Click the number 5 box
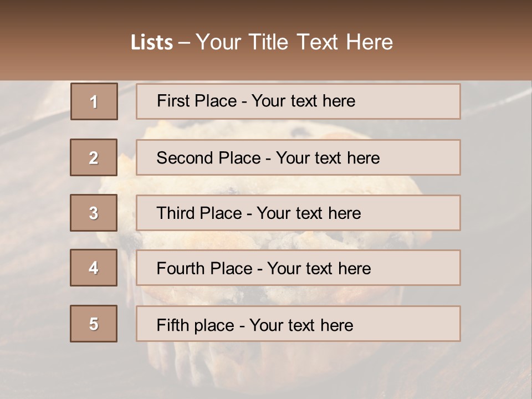This screenshot has height=399, width=532. click(94, 324)
